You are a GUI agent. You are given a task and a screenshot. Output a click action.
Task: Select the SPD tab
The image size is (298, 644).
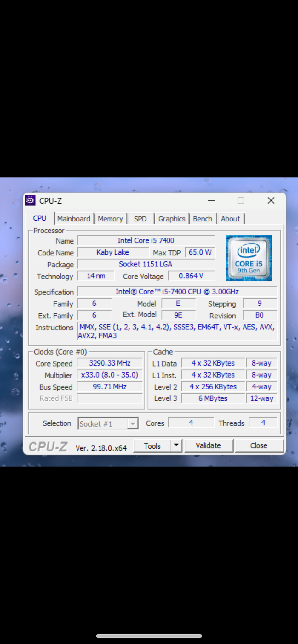[140, 219]
